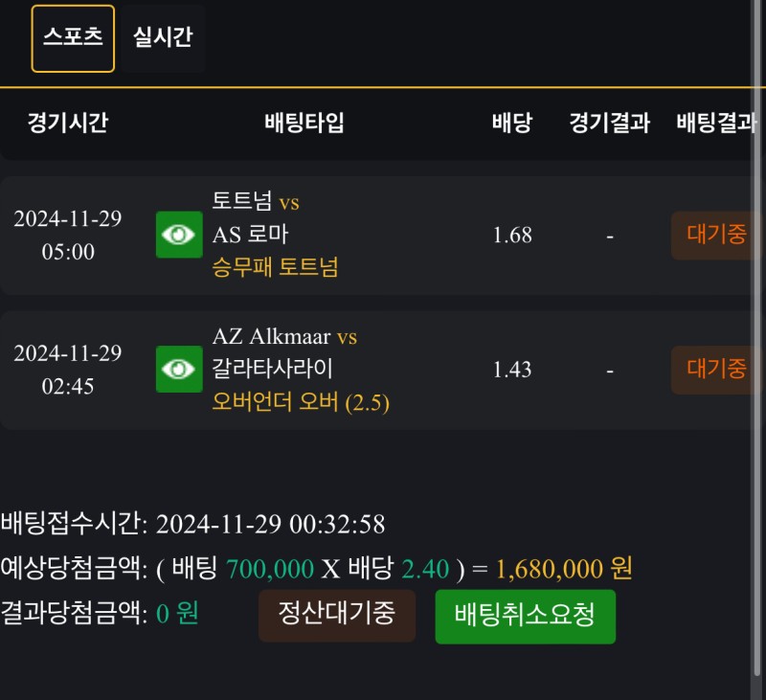Viewport: 766px width, 700px height.
Task: Click the 1.43 odds value
Action: [x=511, y=369]
